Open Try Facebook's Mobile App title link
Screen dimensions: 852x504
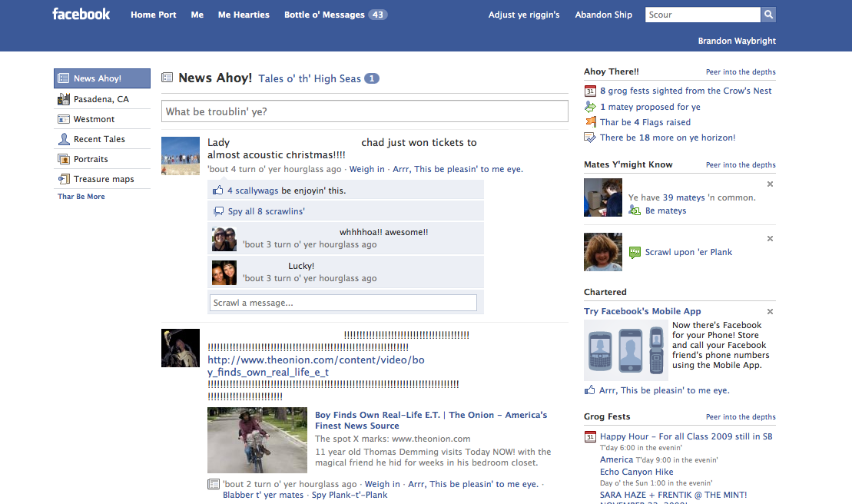coord(642,311)
